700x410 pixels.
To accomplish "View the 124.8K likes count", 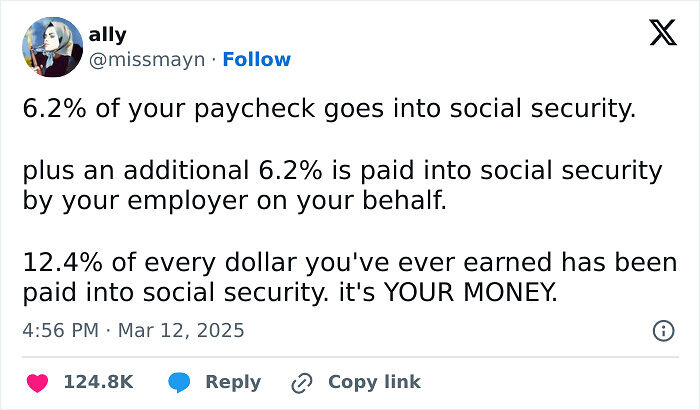I will 99,382.
